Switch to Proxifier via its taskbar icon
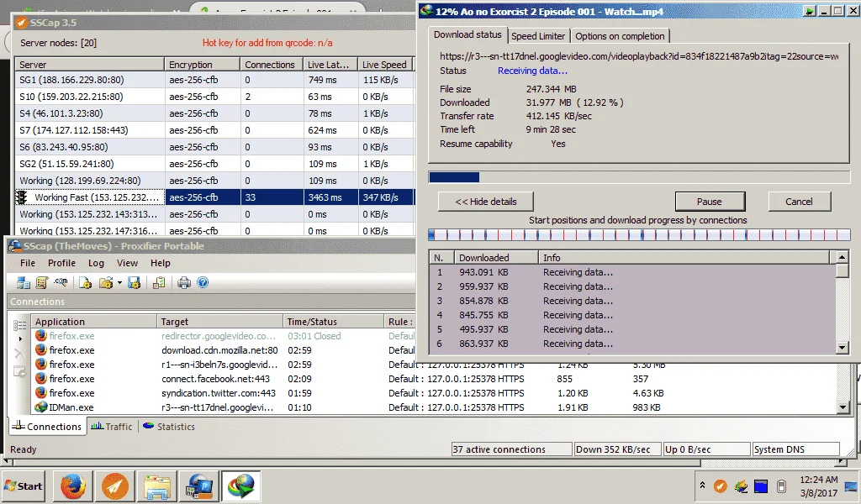The image size is (861, 504). pos(198,486)
